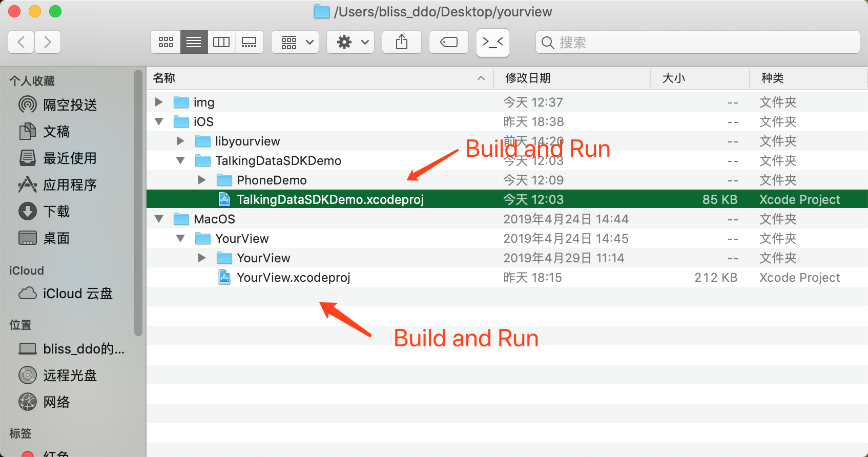Click the 2019年4月29日 11:14 date cell

pos(564,258)
